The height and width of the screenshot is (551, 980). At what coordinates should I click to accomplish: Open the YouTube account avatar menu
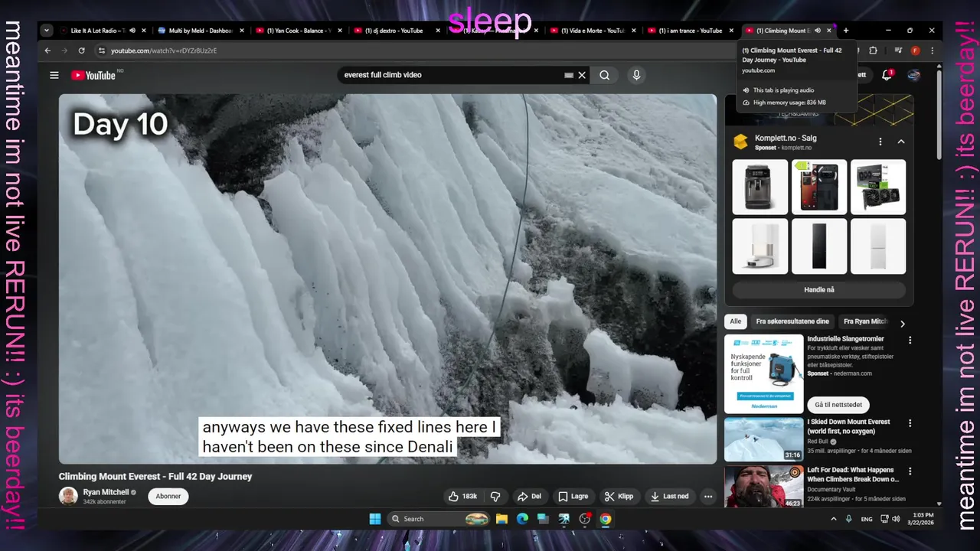coord(914,75)
